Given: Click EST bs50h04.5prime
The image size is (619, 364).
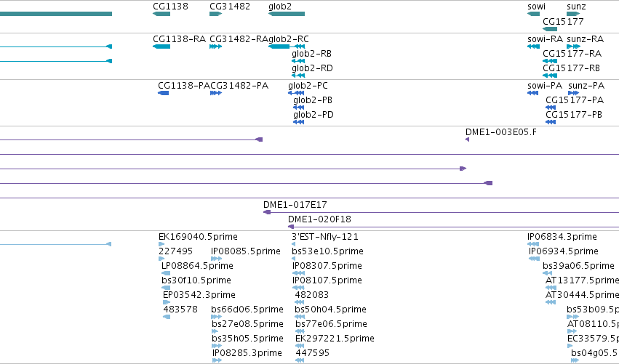Looking at the screenshot, I should coord(300,317).
